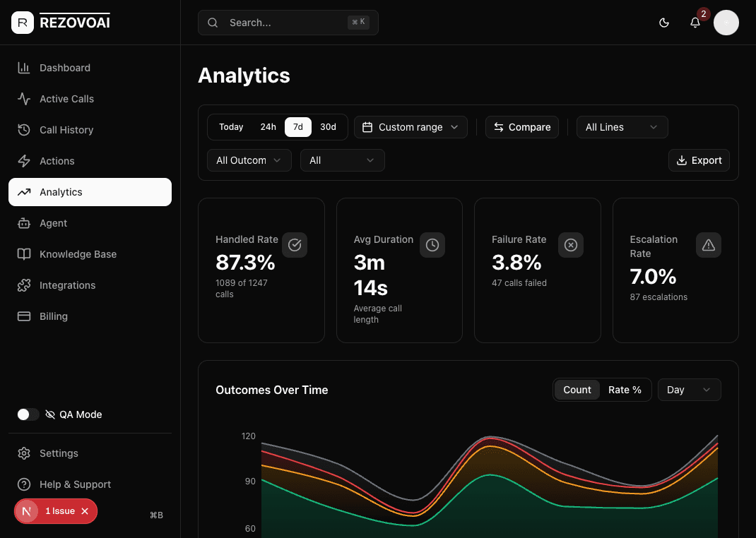Open the notification bell
Image resolution: width=756 pixels, height=538 pixels.
pos(695,23)
